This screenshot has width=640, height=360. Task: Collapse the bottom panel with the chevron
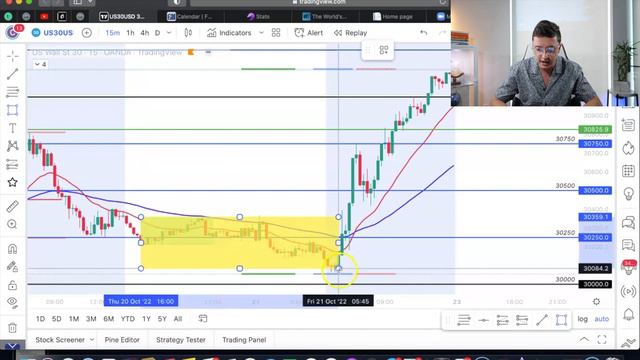584,339
